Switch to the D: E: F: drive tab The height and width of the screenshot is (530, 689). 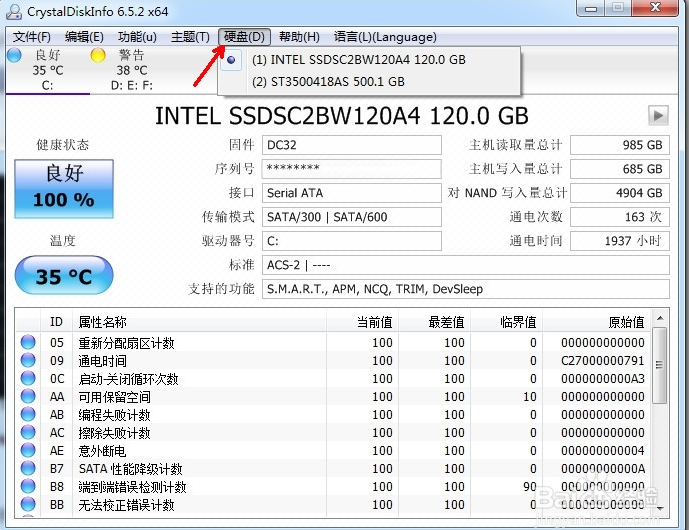point(132,70)
